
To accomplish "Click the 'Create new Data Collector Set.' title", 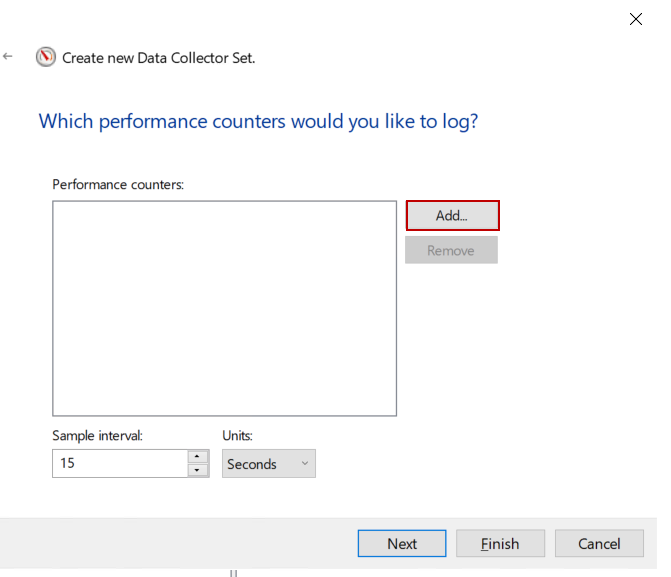I will coord(158,58).
